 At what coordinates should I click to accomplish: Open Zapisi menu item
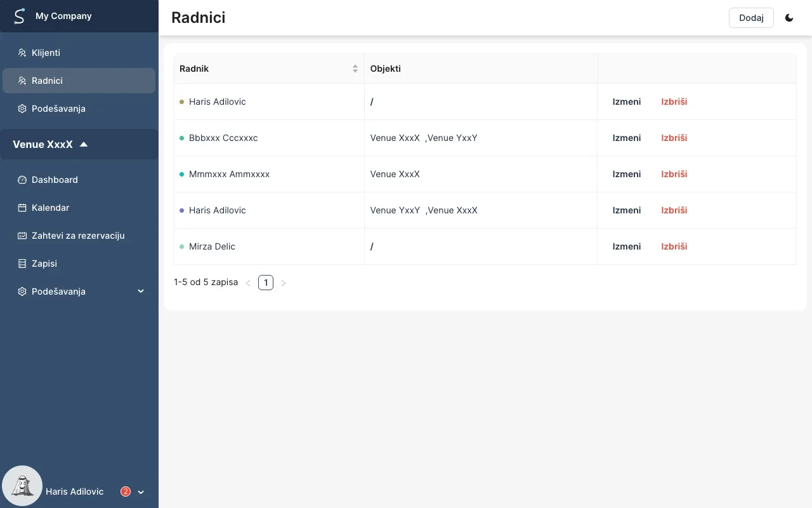pos(79,264)
